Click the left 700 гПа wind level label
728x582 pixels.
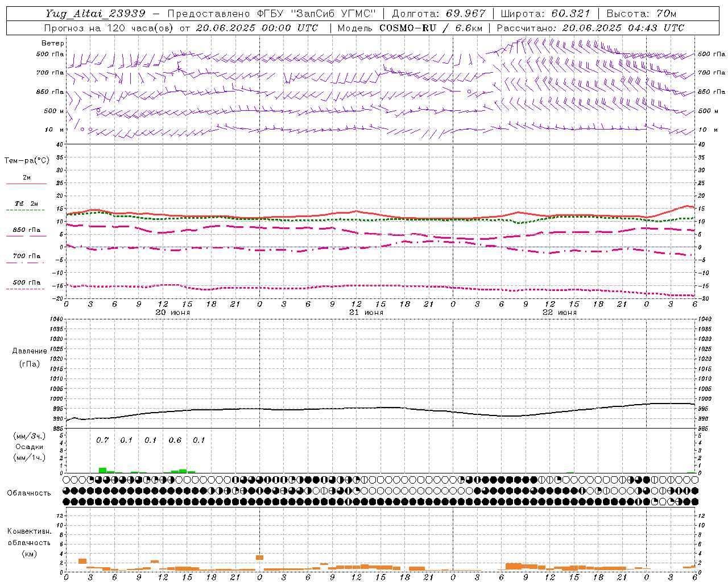click(50, 73)
